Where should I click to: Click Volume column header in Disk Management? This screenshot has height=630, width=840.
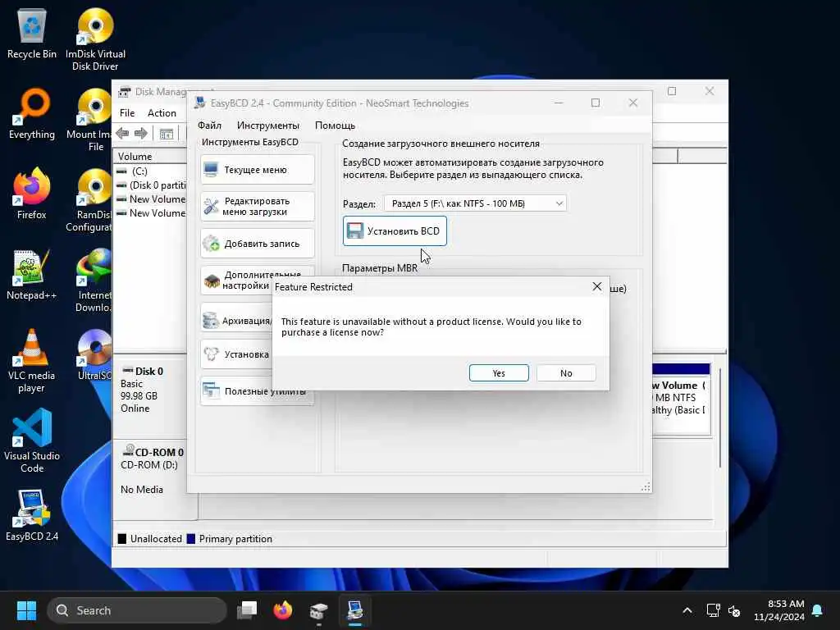pos(149,157)
